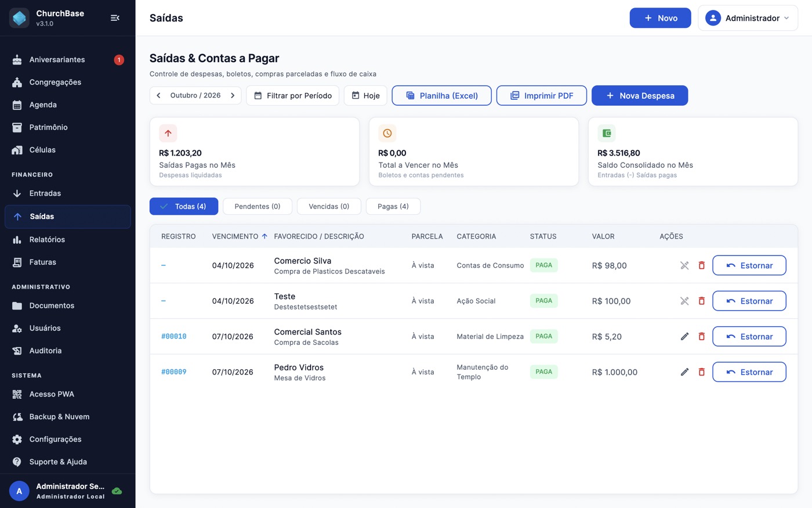
Task: Estornar the Comercio Silva payment
Action: pos(749,265)
